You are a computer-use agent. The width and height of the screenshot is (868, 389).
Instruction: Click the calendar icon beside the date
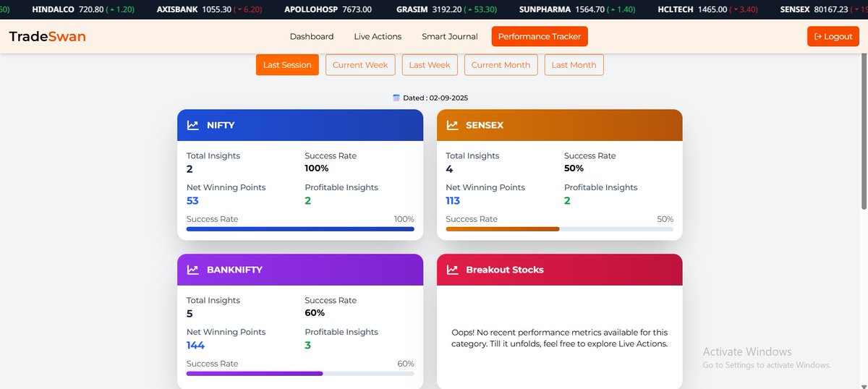396,98
